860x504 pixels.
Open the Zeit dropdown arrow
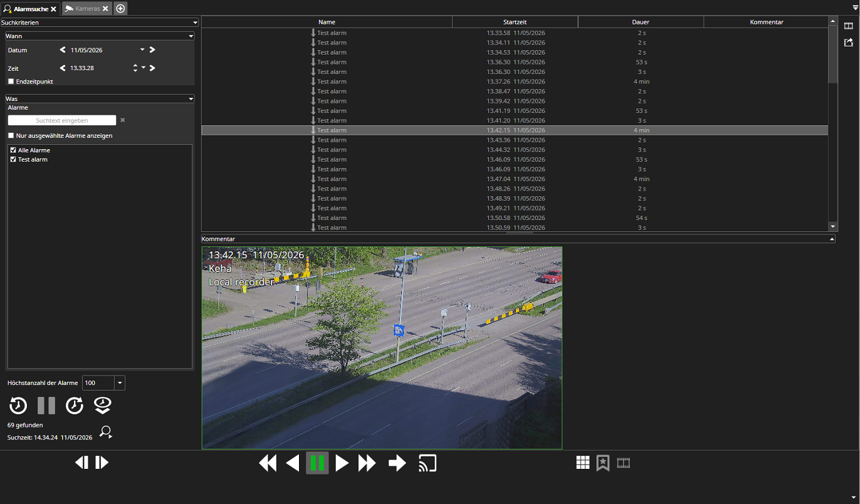pyautogui.click(x=143, y=68)
